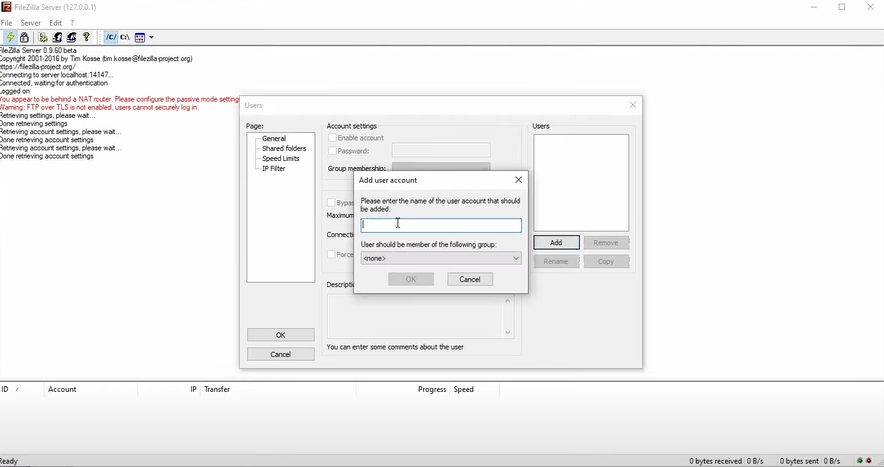Open the File menu
This screenshot has width=884, height=467.
(6, 23)
